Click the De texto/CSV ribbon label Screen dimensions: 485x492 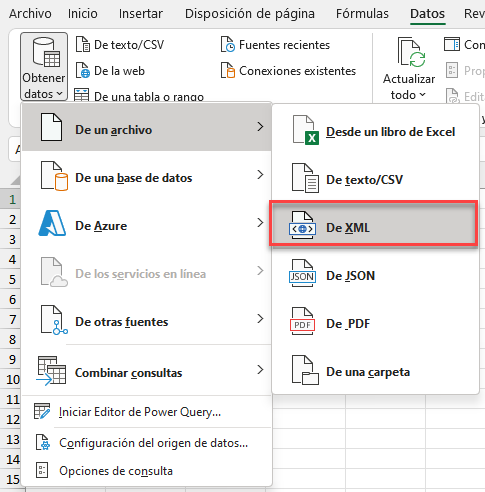129,45
